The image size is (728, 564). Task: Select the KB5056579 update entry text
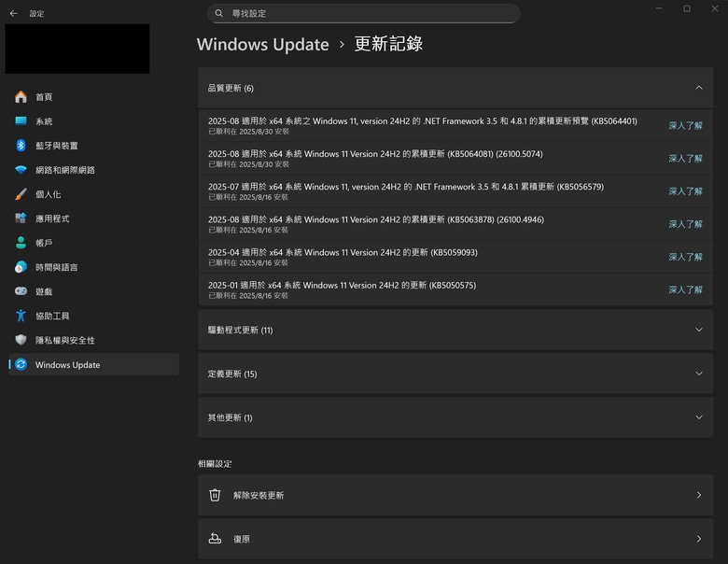(406, 187)
